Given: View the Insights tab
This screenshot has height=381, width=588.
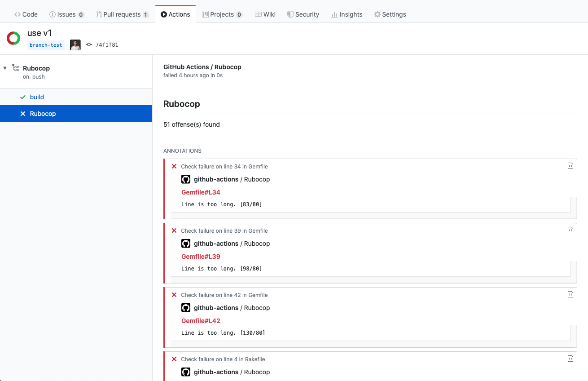Looking at the screenshot, I should 347,14.
